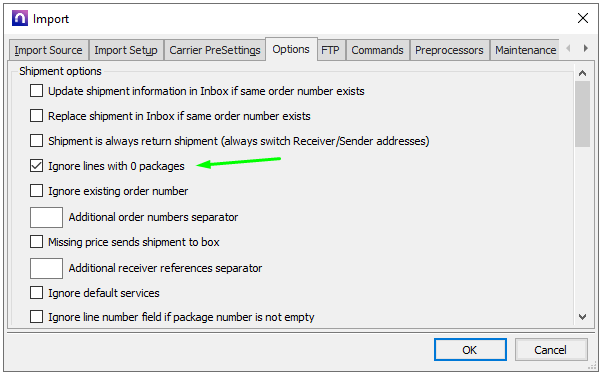Enable Ignore existing order number
The height and width of the screenshot is (374, 603).
(x=37, y=191)
